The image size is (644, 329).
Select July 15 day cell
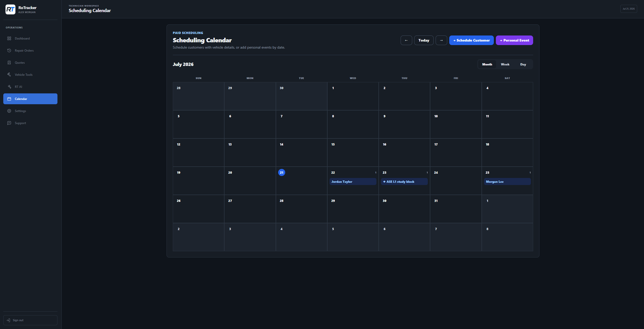coord(353,153)
